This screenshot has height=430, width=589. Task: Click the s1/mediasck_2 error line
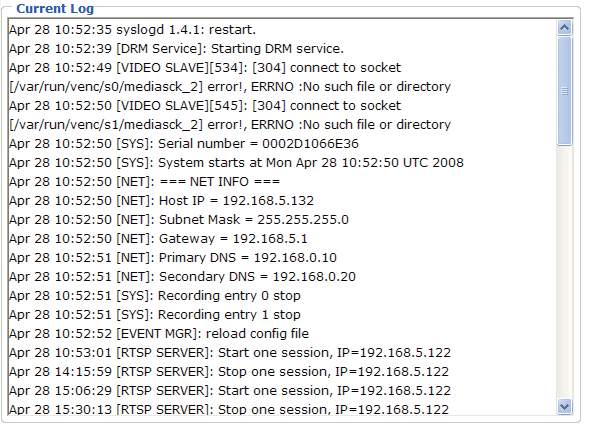point(230,125)
